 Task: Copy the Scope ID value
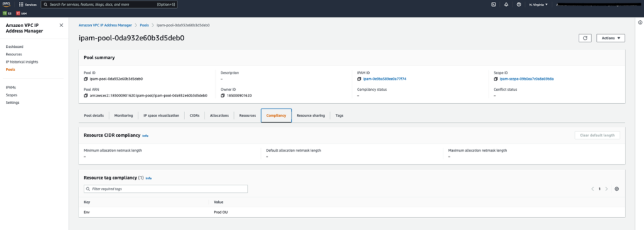click(496, 79)
